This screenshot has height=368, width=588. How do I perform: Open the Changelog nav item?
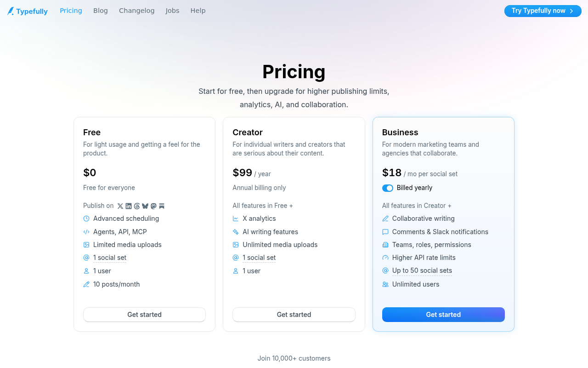tap(137, 11)
